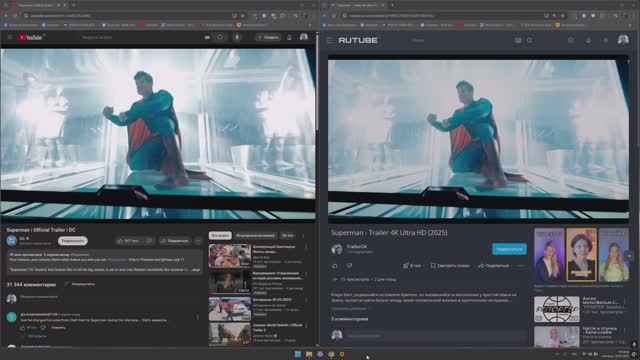Click the YouTube logo
This screenshot has width=640, height=360.
30,37
